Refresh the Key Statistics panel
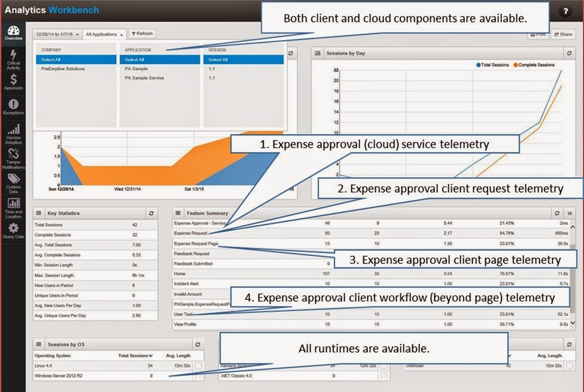584x392 pixels. click(x=151, y=213)
